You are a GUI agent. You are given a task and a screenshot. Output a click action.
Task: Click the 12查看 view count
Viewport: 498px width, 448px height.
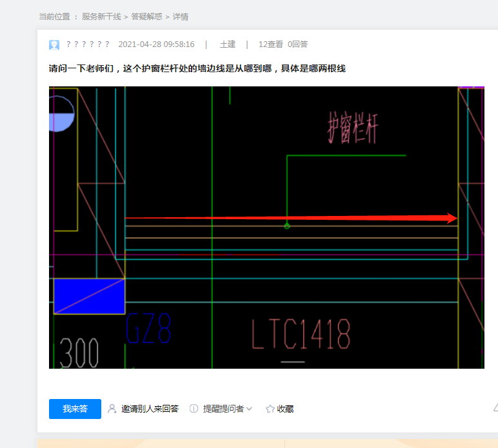[270, 44]
